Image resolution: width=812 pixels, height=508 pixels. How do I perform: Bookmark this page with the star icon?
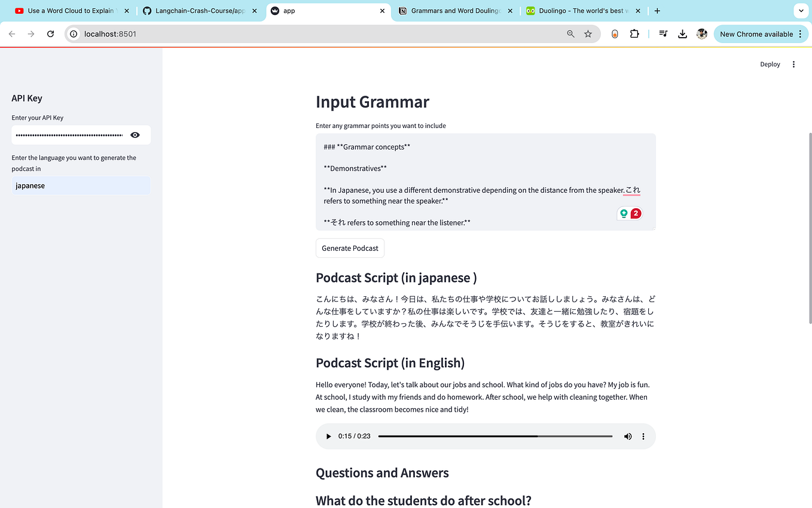coord(588,34)
